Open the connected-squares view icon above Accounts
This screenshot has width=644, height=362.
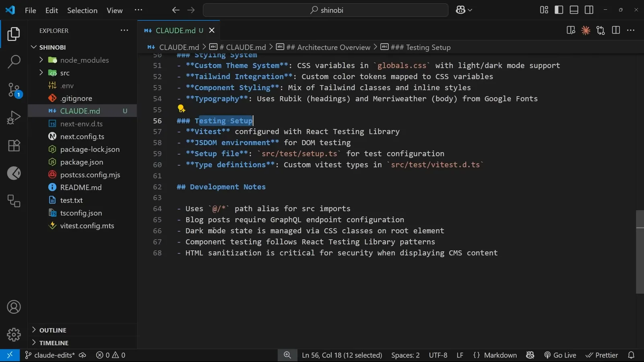[x=14, y=201]
